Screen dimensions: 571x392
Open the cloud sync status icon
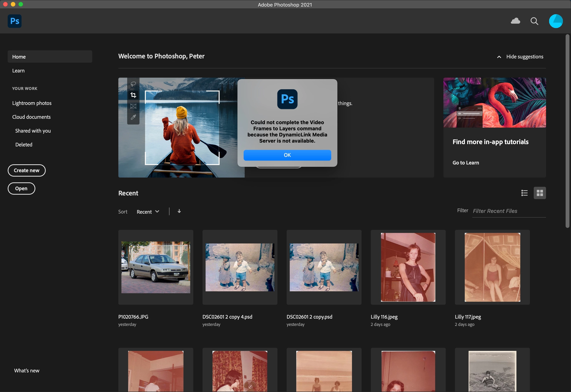point(515,21)
